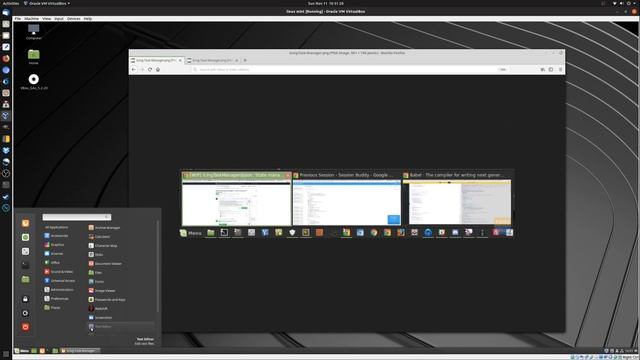Screen dimensions: 640x360
Task: Click the VBox_GAs disc desktop icon
Action: (x=34, y=82)
